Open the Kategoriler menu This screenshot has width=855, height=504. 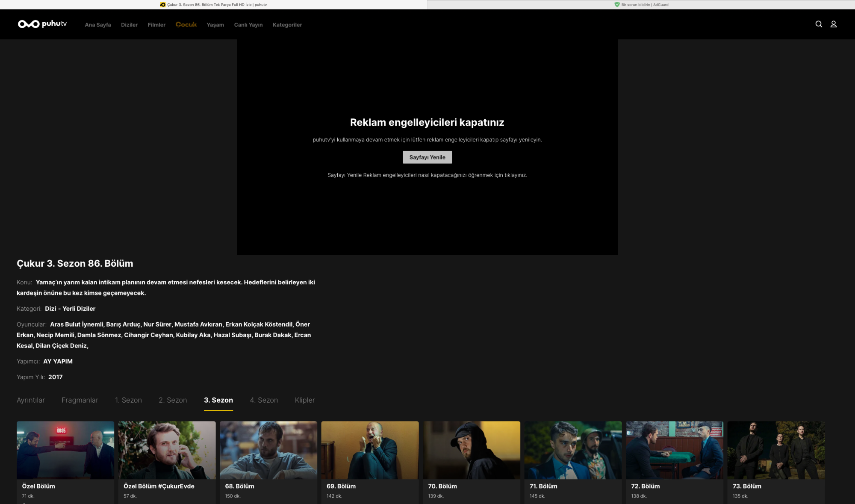coord(287,25)
